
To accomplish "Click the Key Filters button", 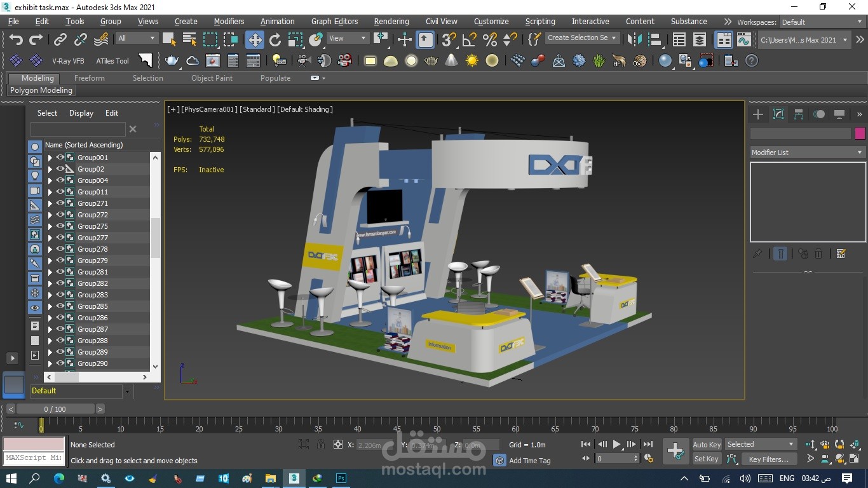I will click(x=769, y=459).
